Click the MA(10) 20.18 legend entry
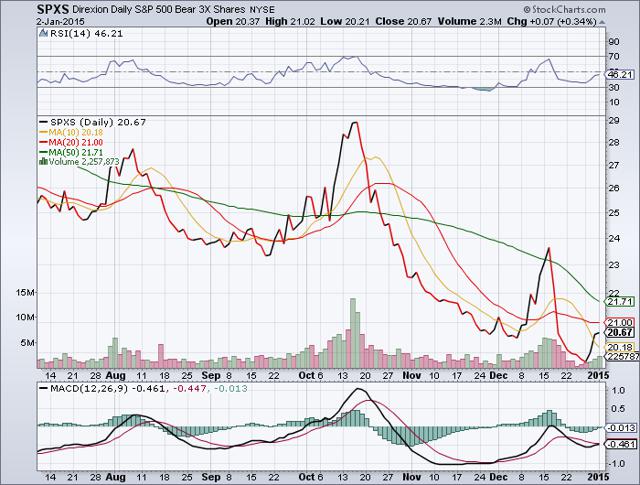640x485 pixels. coord(76,132)
